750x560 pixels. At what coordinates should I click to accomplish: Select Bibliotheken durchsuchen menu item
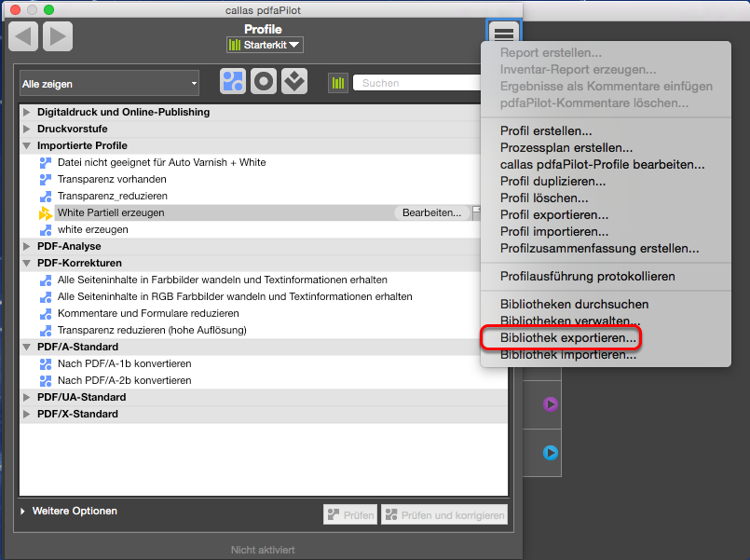pos(606,304)
